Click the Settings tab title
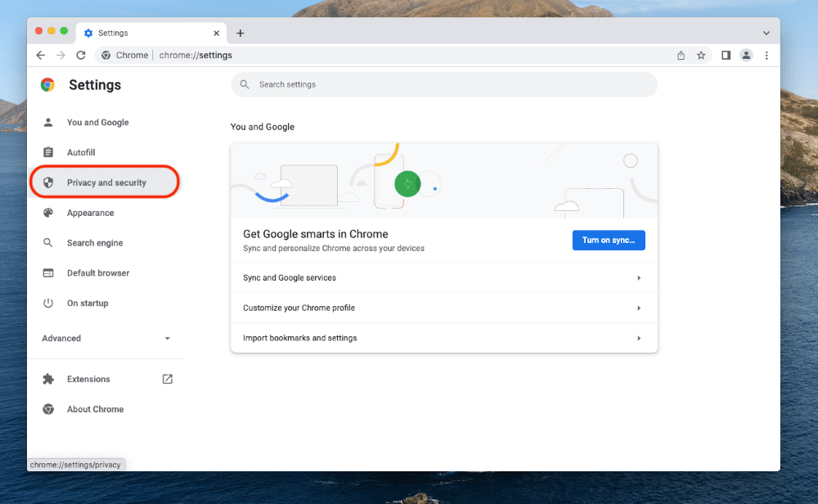The height and width of the screenshot is (504, 818). (x=113, y=34)
